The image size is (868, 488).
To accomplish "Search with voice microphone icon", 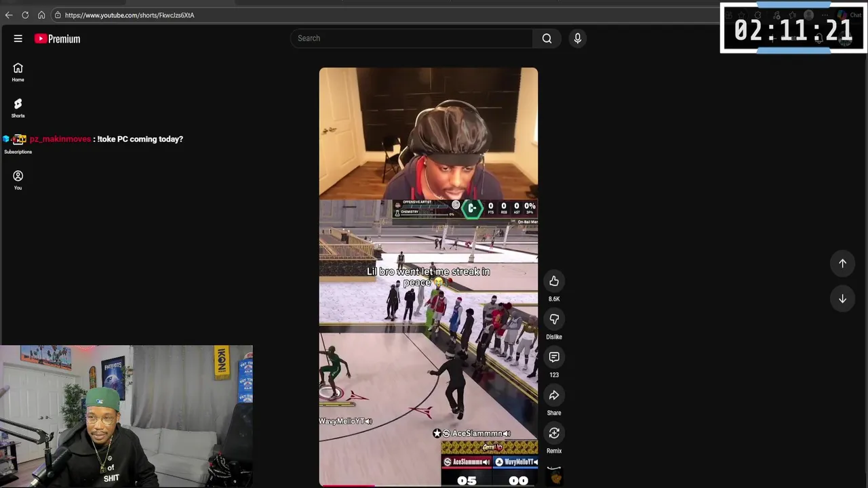I will pos(578,38).
